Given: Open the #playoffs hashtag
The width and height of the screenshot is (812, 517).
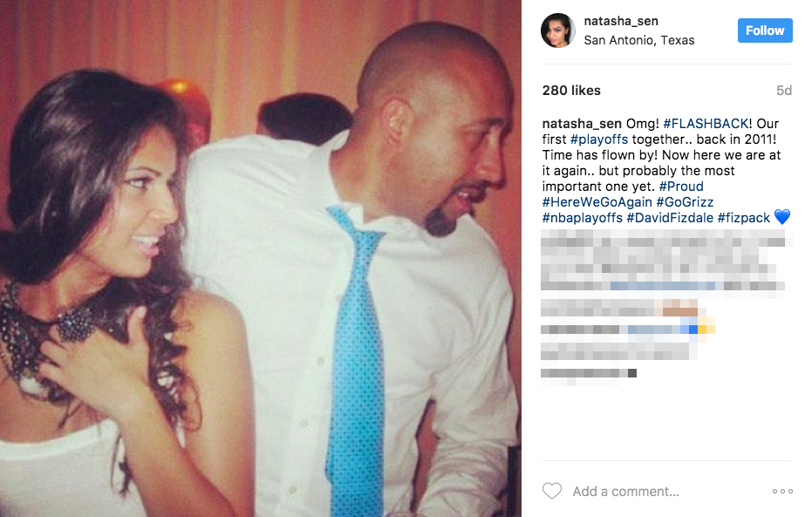Looking at the screenshot, I should pos(598,139).
